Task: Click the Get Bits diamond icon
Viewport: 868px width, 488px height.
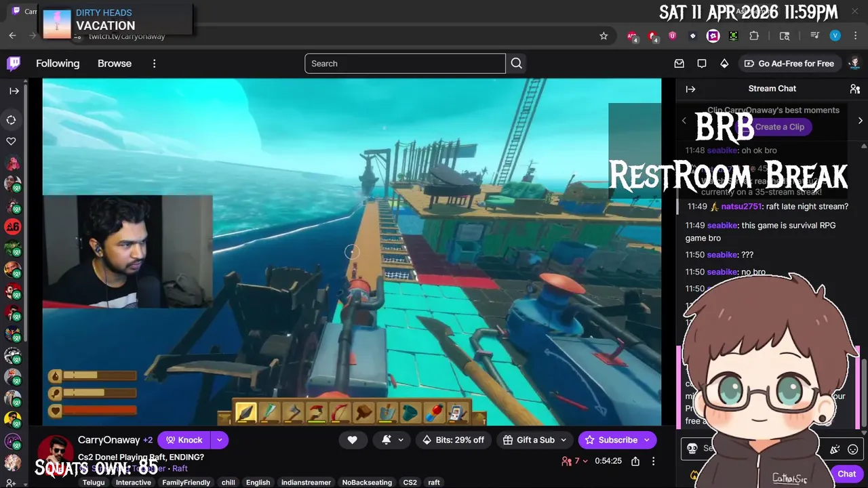Action: coord(724,64)
